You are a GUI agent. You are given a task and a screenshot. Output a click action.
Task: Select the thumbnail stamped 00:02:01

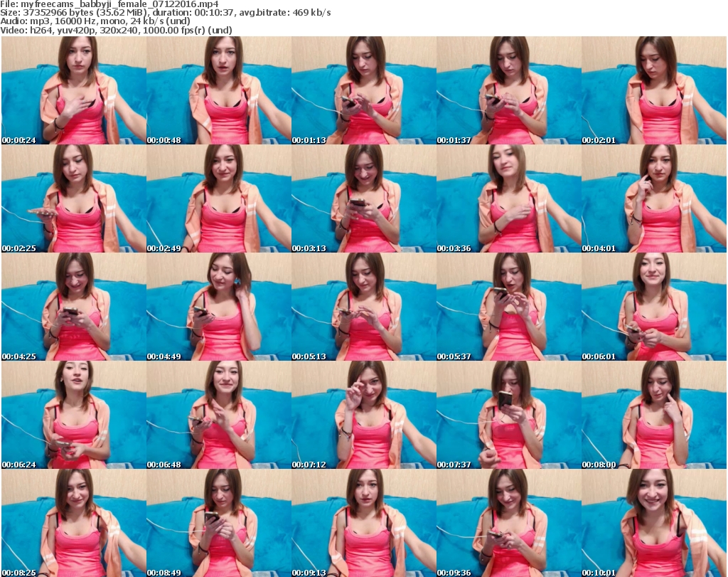point(654,90)
